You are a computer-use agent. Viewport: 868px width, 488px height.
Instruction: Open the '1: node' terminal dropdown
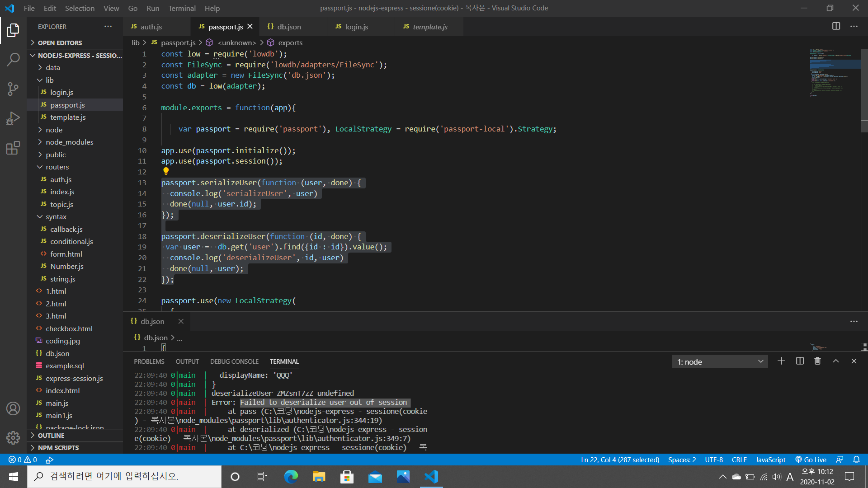tap(720, 361)
